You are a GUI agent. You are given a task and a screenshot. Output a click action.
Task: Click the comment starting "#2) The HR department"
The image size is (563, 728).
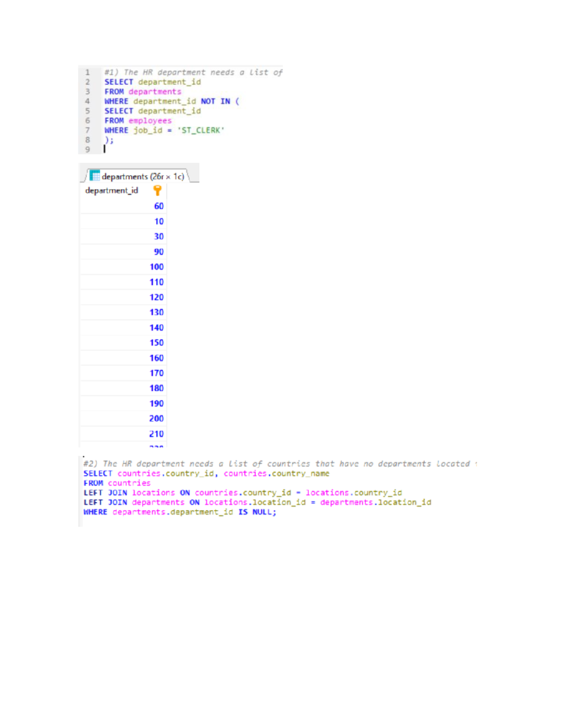[280, 464]
